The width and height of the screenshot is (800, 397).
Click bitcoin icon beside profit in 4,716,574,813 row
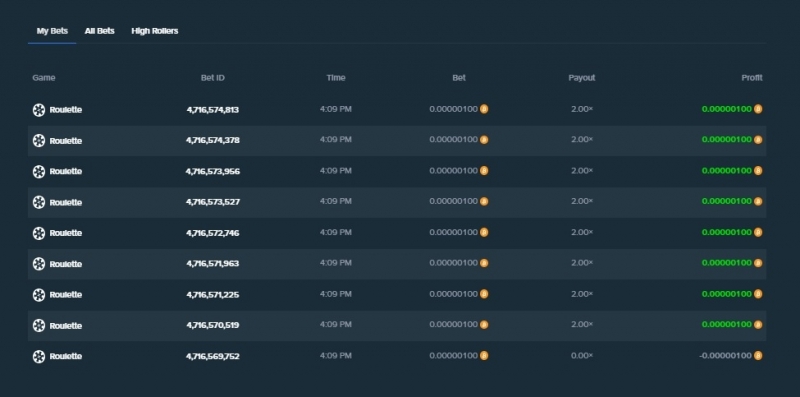point(758,109)
